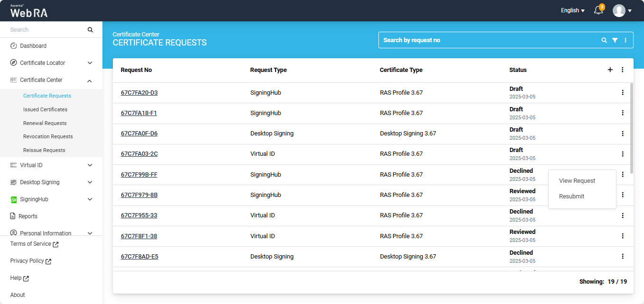Open the Issued Certificates page

pos(45,109)
